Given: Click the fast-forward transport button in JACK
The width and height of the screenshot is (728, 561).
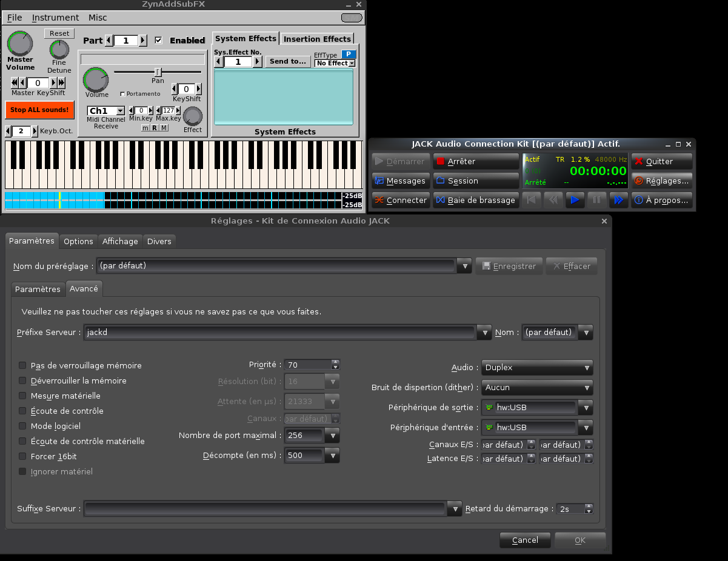Looking at the screenshot, I should tap(618, 200).
